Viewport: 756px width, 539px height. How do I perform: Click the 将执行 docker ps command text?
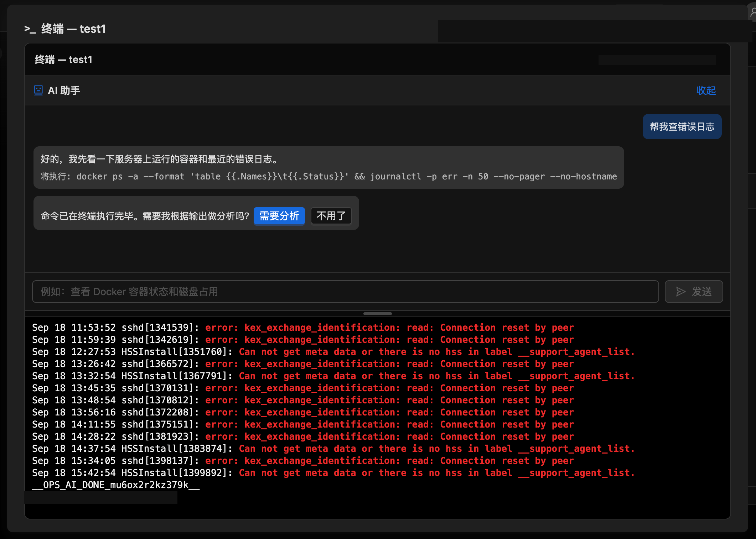[x=328, y=176]
